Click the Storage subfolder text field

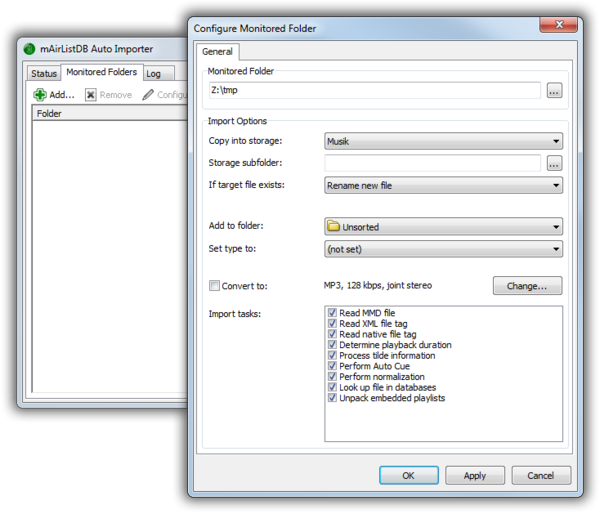[432, 163]
